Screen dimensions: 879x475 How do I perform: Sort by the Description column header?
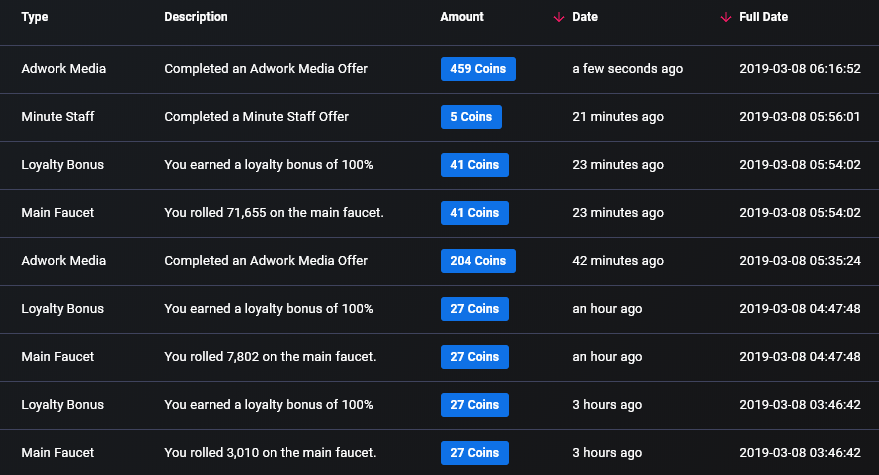click(x=196, y=17)
